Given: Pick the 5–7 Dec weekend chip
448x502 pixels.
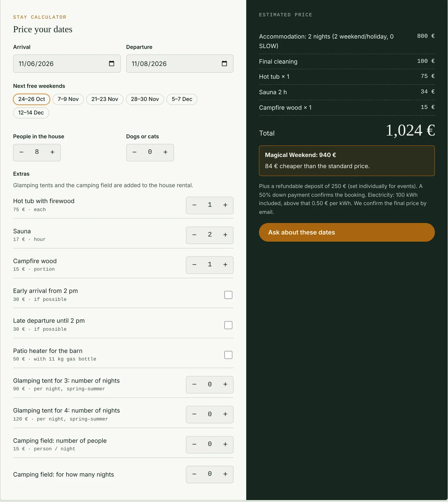Looking at the screenshot, I should [182, 99].
